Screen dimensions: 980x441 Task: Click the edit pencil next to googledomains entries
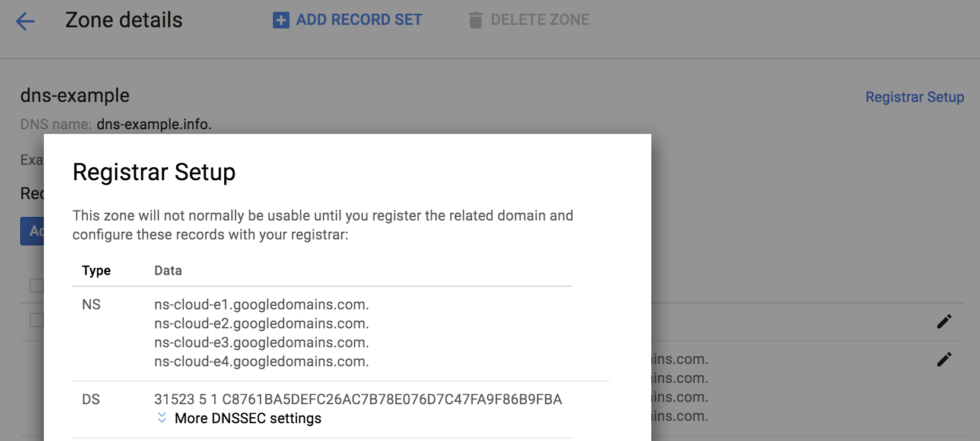tap(944, 358)
